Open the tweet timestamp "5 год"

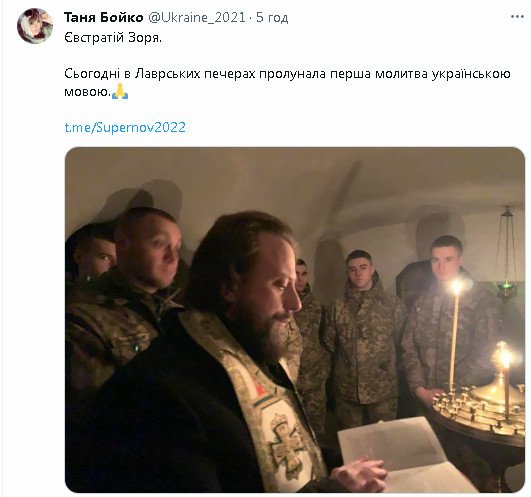[x=272, y=17]
